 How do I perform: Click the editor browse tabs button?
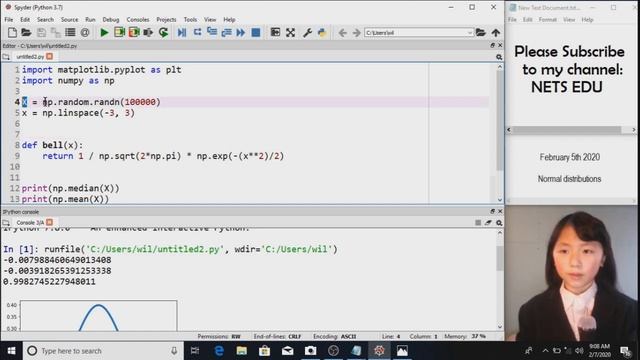tap(6, 57)
